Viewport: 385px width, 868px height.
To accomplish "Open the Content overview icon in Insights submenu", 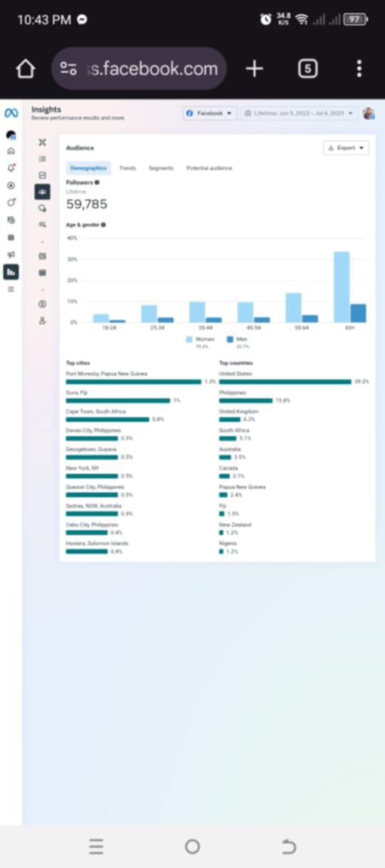I will (42, 256).
